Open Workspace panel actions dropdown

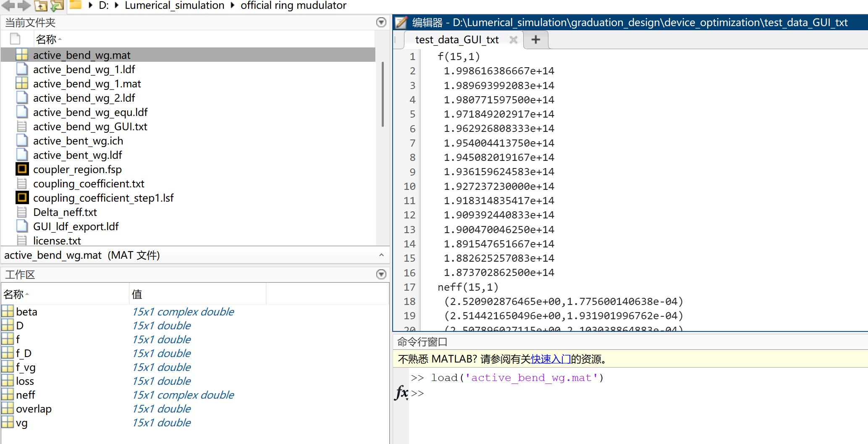click(381, 274)
